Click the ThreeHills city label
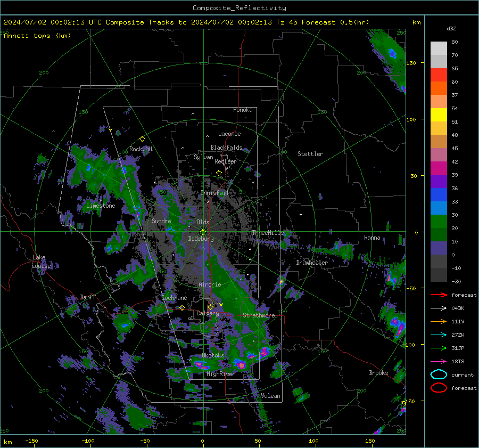Image resolution: width=479 pixels, height=448 pixels. 268,233
